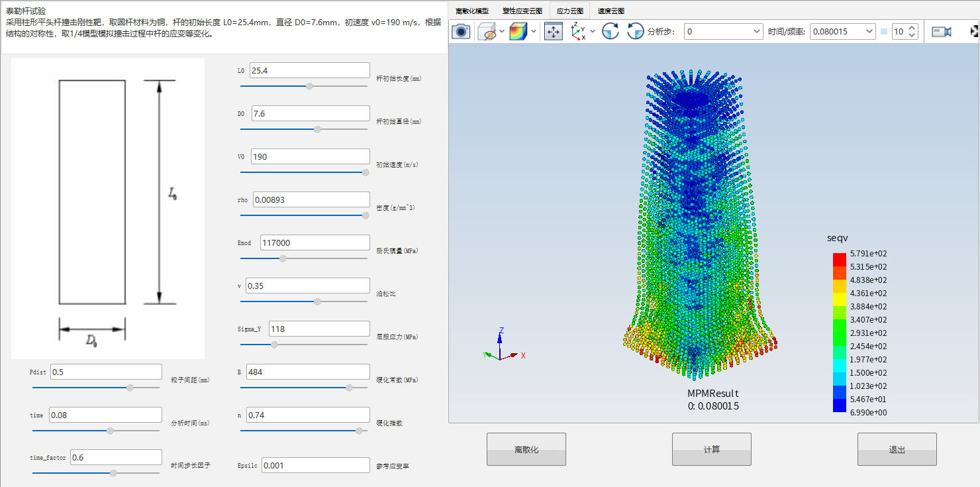The width and height of the screenshot is (980, 487).
Task: Click the Emod slider handle
Action: pyautogui.click(x=283, y=258)
